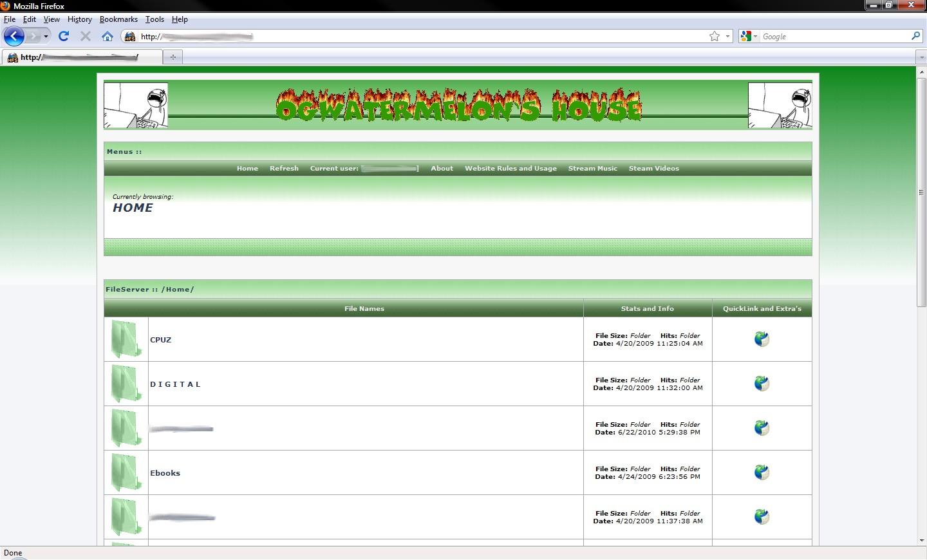Open the Edit menu
The image size is (927, 560).
coord(30,19)
